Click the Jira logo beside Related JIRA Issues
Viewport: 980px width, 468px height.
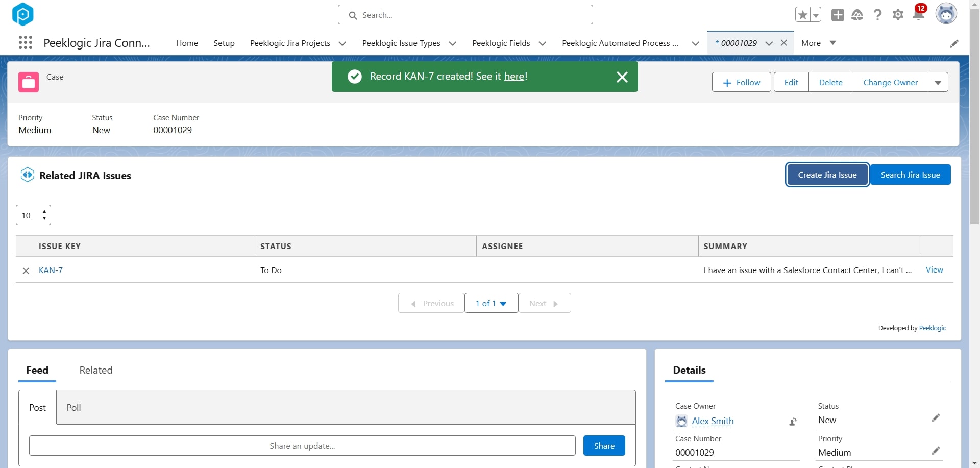click(x=28, y=175)
